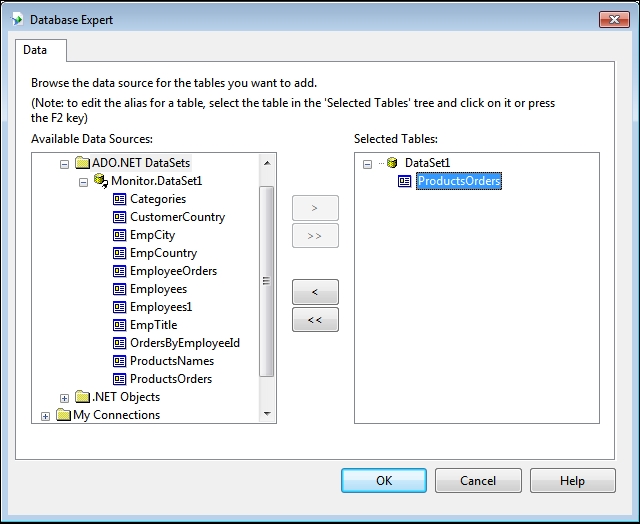Click the Available Data Sources scrollbar down arrow
Image resolution: width=640 pixels, height=524 pixels.
coord(267,413)
